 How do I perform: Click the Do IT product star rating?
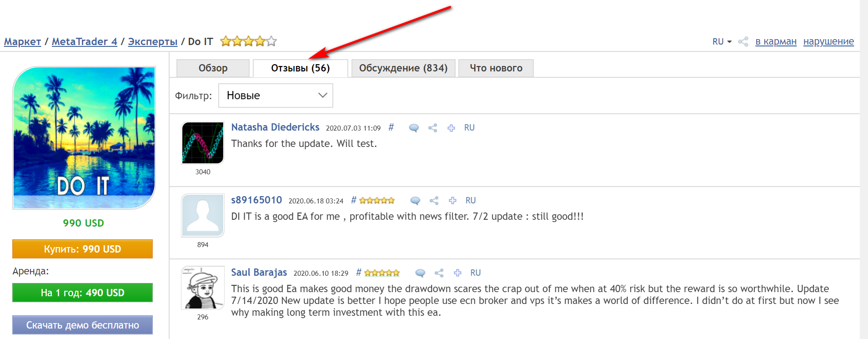[248, 42]
